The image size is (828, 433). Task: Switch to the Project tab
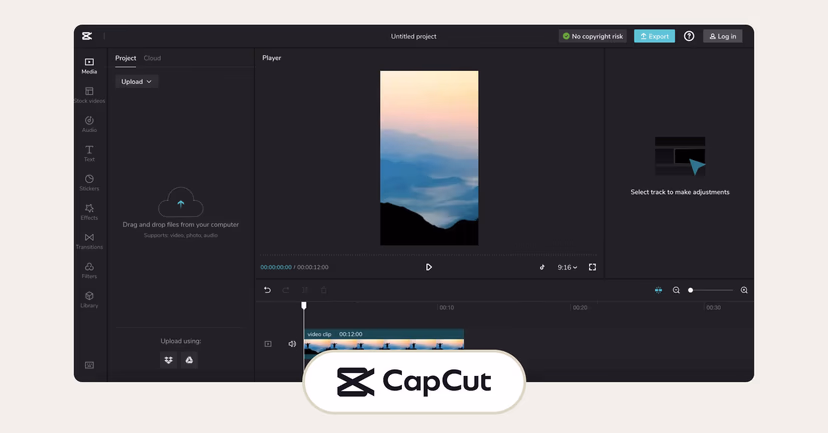pyautogui.click(x=126, y=58)
